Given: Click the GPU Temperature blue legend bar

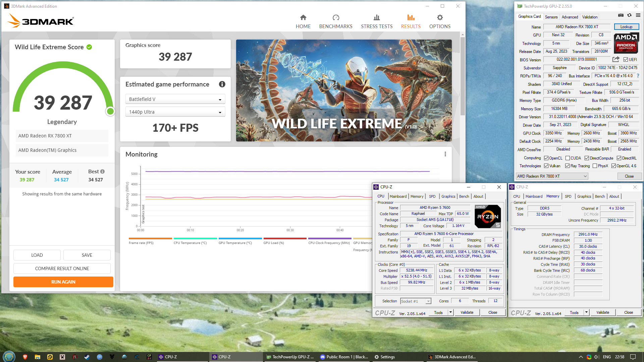Looking at the screenshot, I should pos(240,239).
